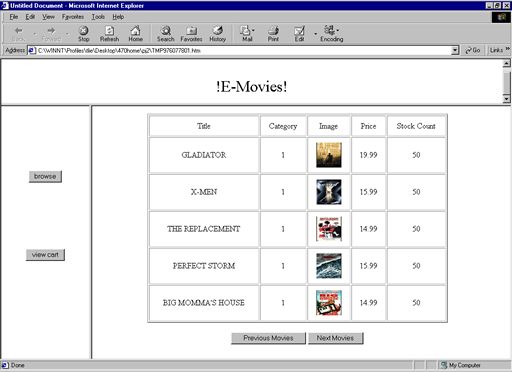This screenshot has width=512, height=372.
Task: Open the Favorites toolbar icon
Action: (x=191, y=34)
